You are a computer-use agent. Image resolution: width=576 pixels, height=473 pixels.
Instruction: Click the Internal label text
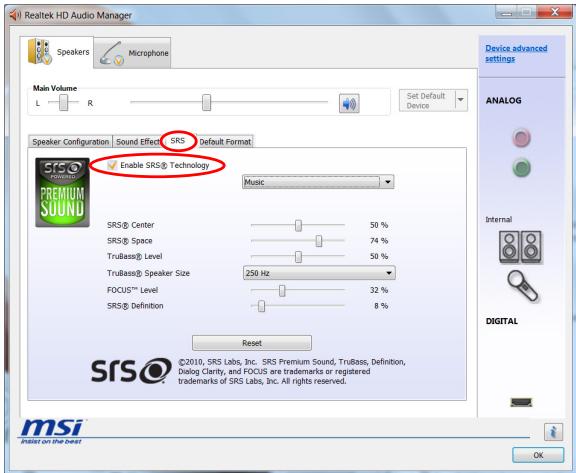click(x=498, y=219)
